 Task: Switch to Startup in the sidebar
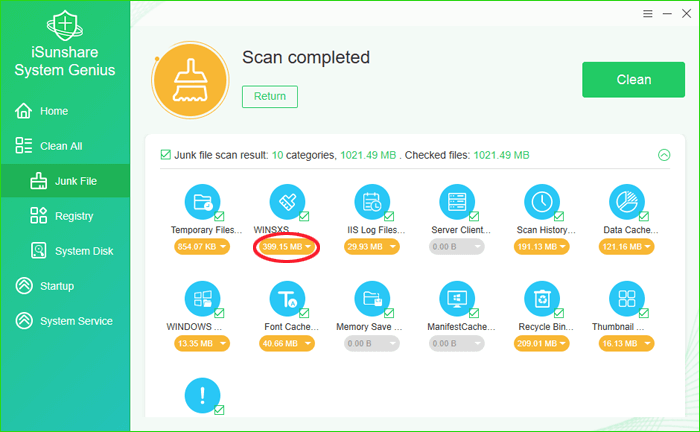pyautogui.click(x=65, y=286)
